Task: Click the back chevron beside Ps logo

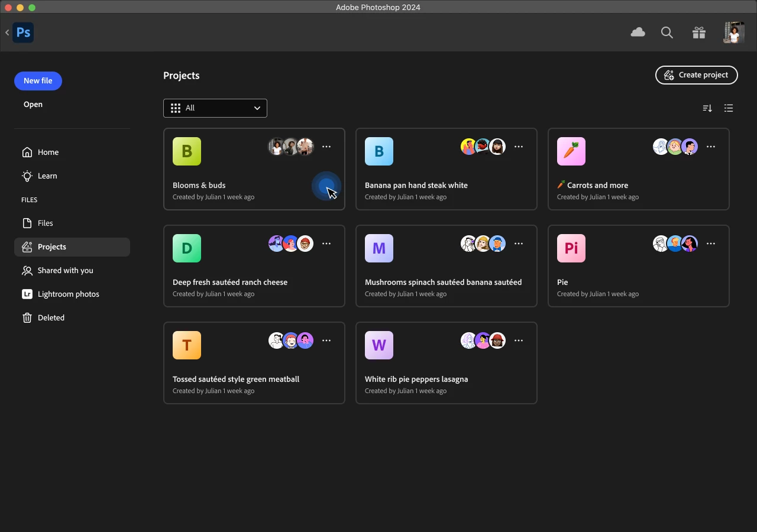Action: pyautogui.click(x=7, y=33)
